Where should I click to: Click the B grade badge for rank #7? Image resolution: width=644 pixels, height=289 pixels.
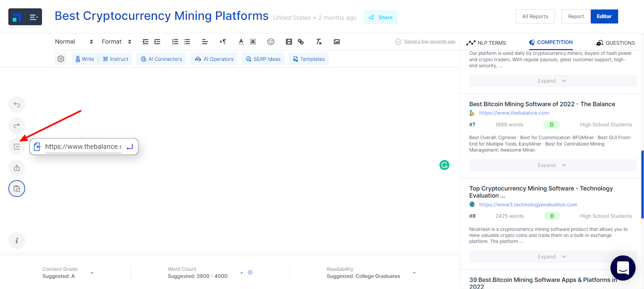click(x=552, y=125)
